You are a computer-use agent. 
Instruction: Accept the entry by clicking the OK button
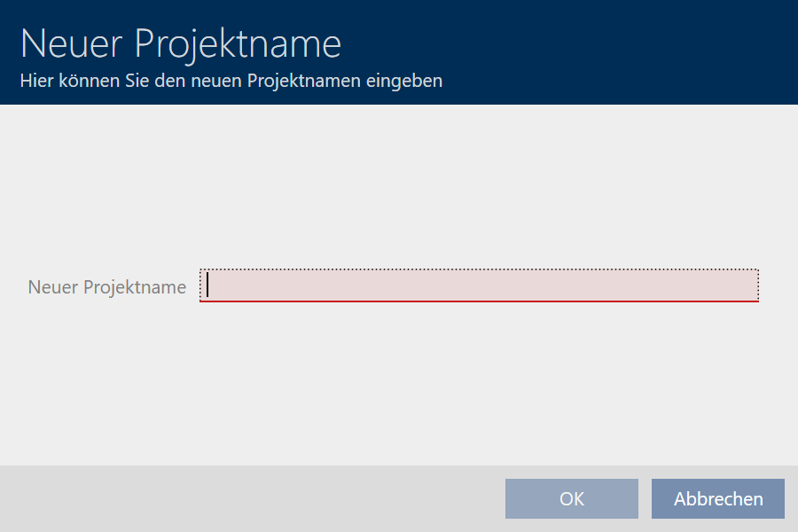(571, 498)
